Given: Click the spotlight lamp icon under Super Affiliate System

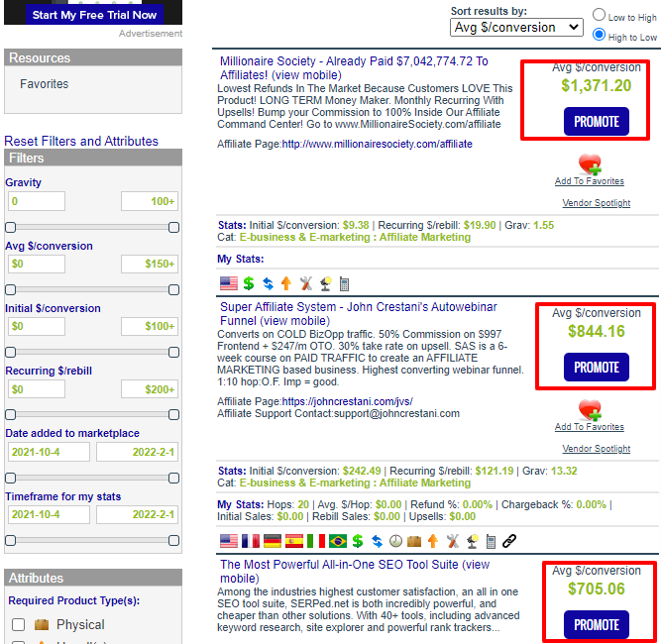Looking at the screenshot, I should [472, 541].
